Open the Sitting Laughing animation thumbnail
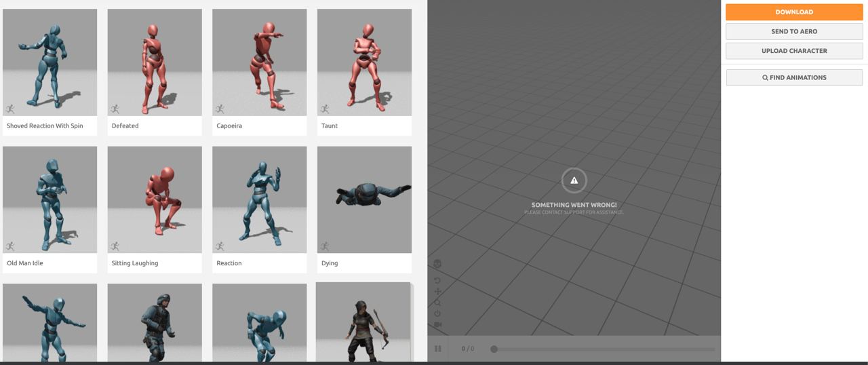The height and width of the screenshot is (365, 868). click(x=155, y=199)
